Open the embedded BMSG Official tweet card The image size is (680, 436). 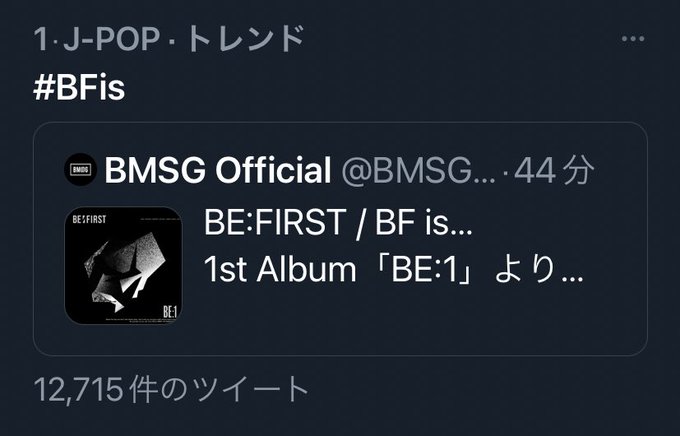tap(340, 239)
